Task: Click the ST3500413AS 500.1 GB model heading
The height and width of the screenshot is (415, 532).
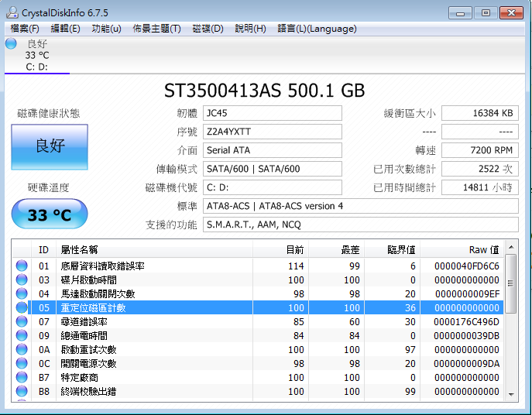Action: pos(264,91)
